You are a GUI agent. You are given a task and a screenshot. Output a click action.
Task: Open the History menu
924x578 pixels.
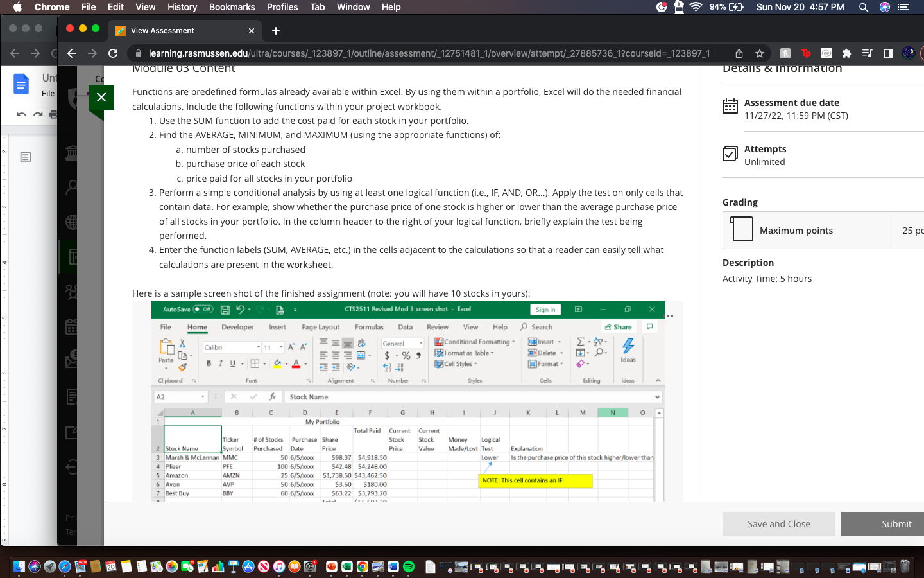(x=182, y=7)
